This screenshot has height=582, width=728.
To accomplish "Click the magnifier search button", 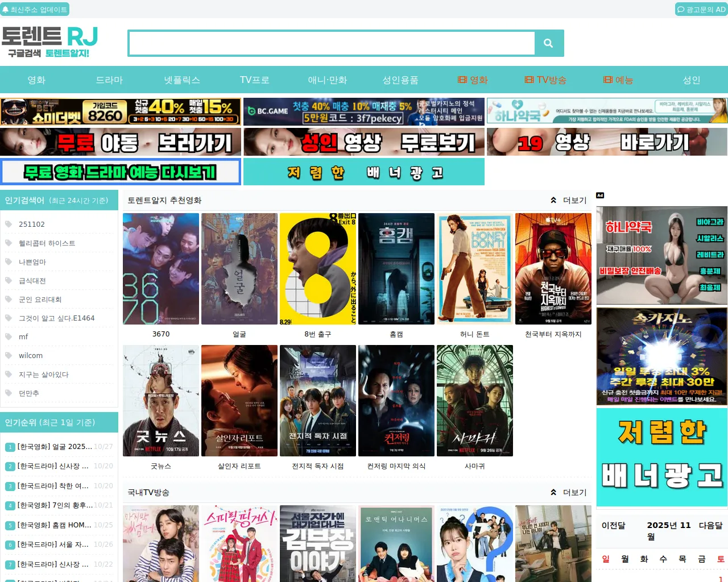I will [x=548, y=43].
